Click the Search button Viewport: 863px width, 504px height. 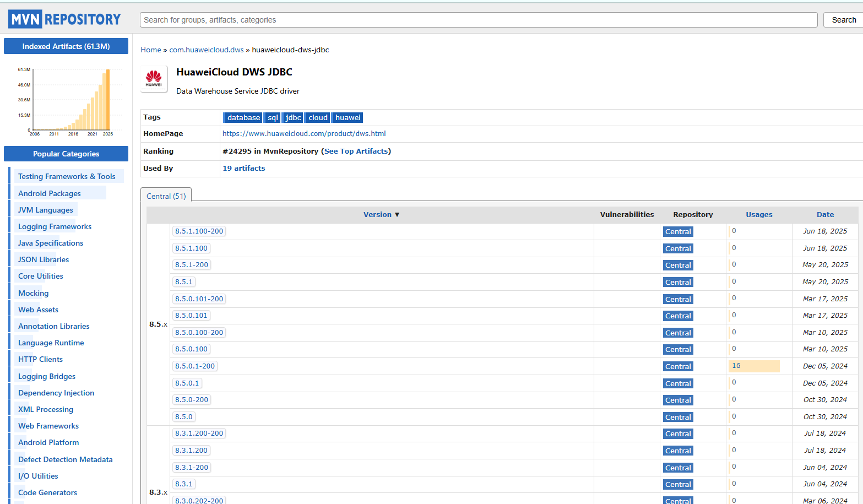click(843, 20)
